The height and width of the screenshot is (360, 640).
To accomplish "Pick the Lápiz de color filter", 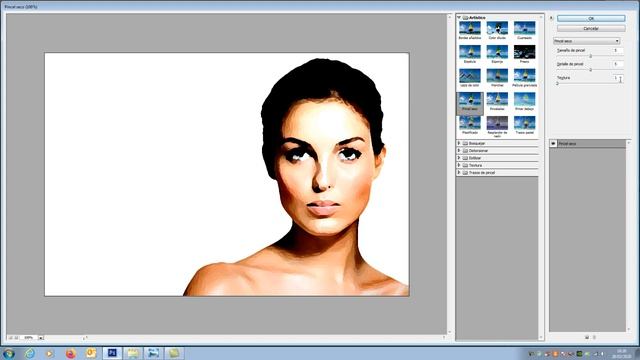I will (x=470, y=76).
